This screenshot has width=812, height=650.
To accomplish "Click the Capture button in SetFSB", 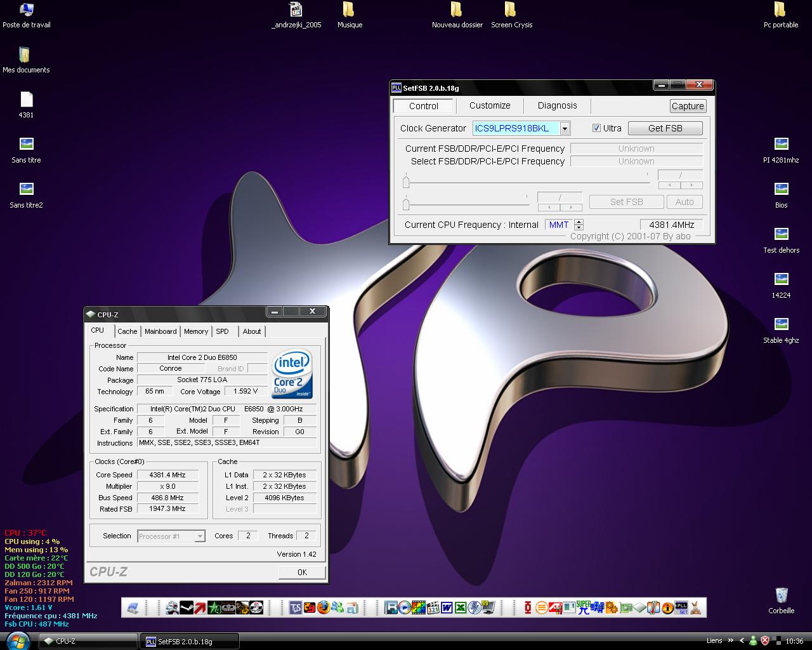I will tap(688, 106).
